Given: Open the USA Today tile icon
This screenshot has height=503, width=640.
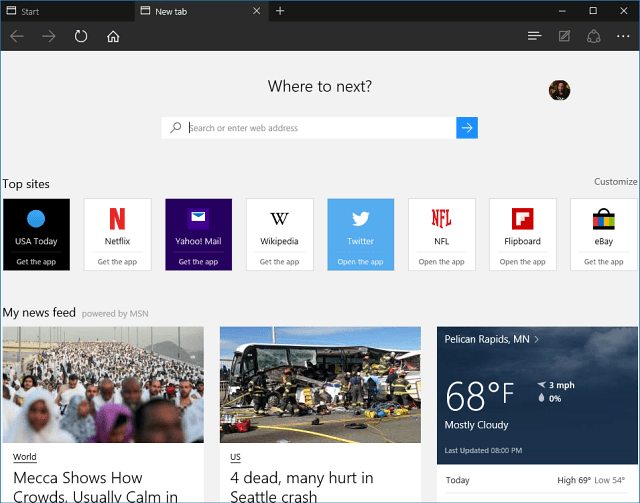Looking at the screenshot, I should click(x=36, y=218).
